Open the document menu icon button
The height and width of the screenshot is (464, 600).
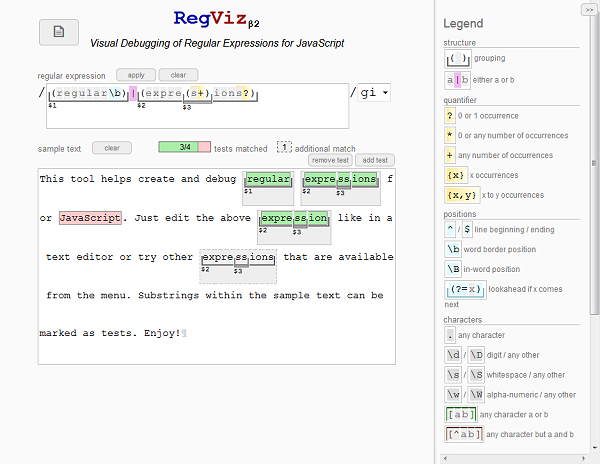coord(59,32)
